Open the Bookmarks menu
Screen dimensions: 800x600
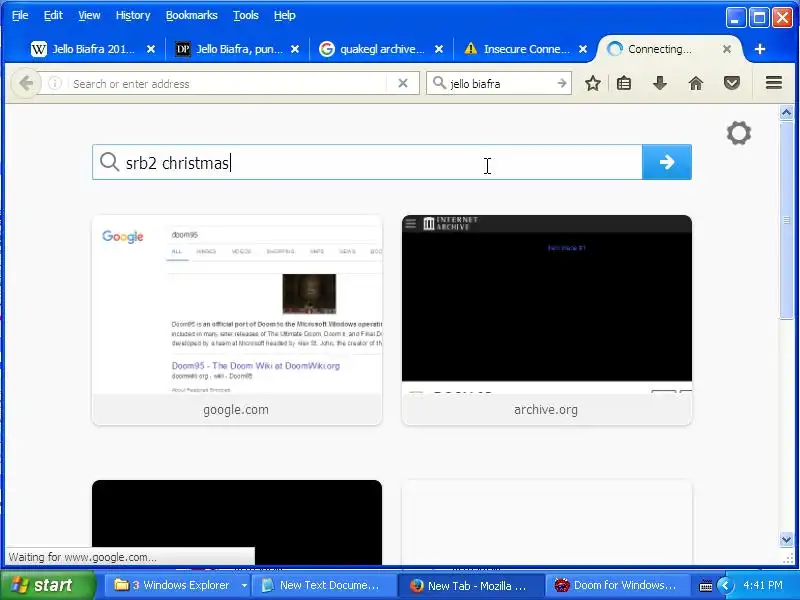(191, 15)
